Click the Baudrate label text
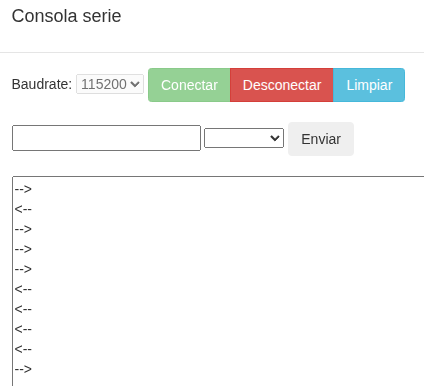The image size is (424, 386). 42,84
